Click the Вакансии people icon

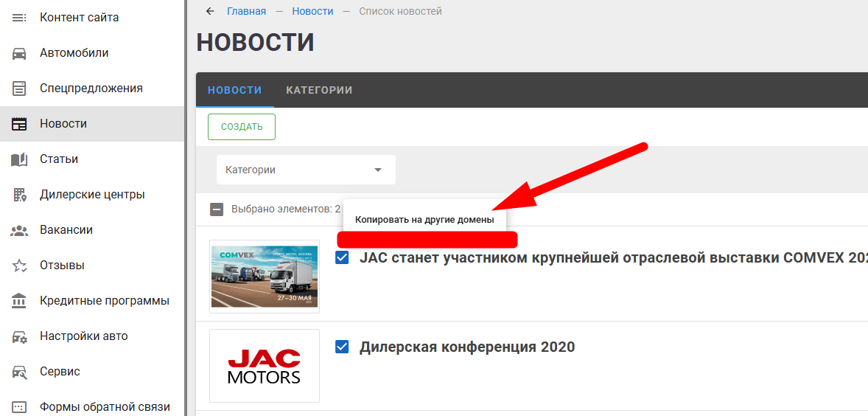click(x=19, y=230)
